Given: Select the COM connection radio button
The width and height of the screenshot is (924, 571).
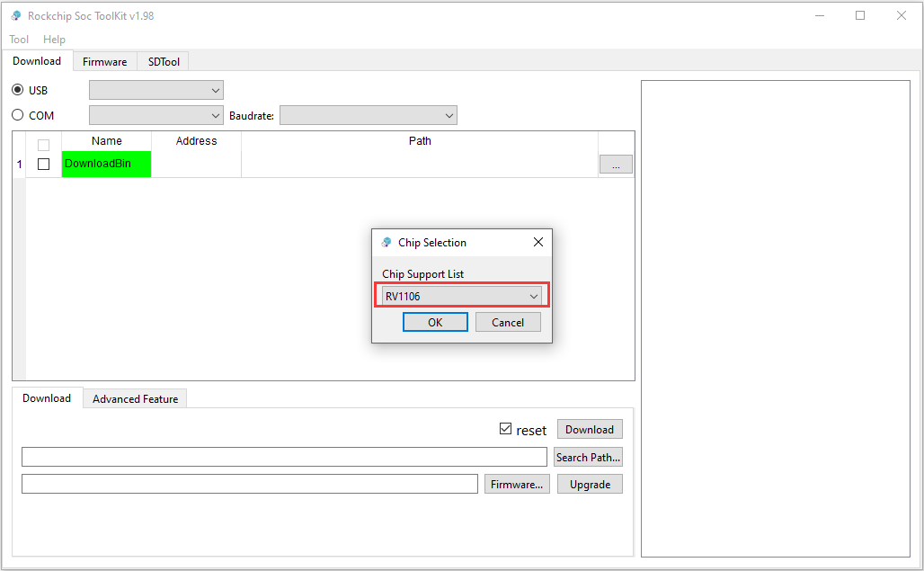Looking at the screenshot, I should coord(18,115).
